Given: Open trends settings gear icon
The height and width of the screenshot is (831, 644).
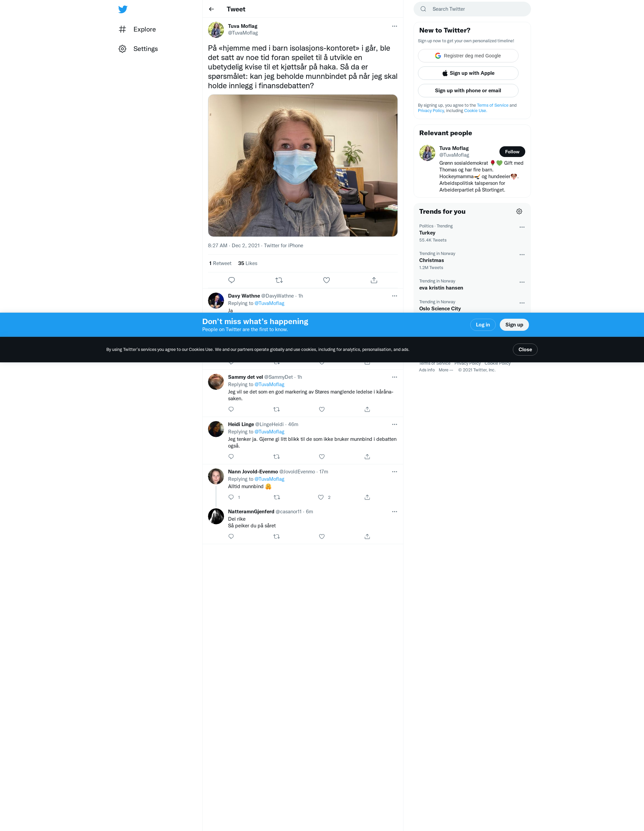Looking at the screenshot, I should [x=519, y=212].
